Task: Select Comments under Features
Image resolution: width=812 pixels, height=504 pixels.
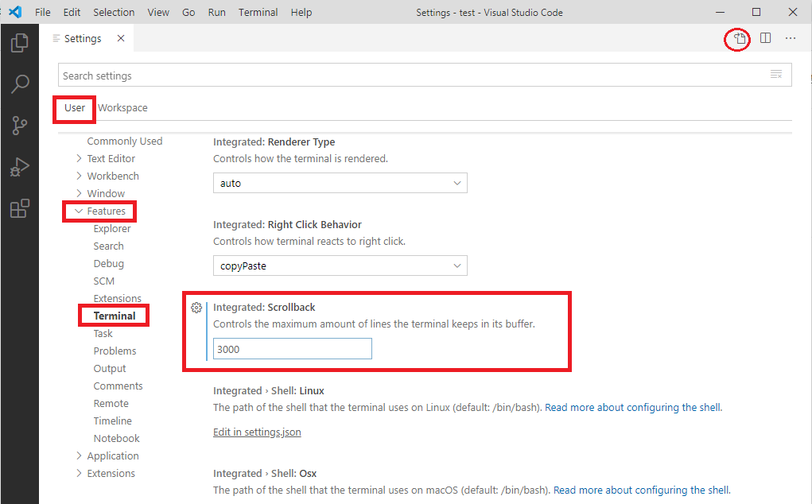Action: (x=118, y=386)
